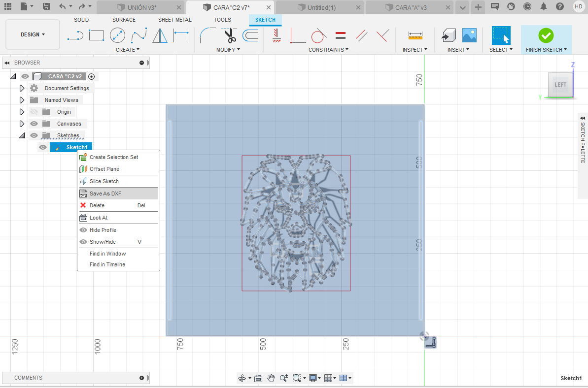588x388 pixels.
Task: Select the Pan tool in navigation bar
Action: (x=271, y=378)
